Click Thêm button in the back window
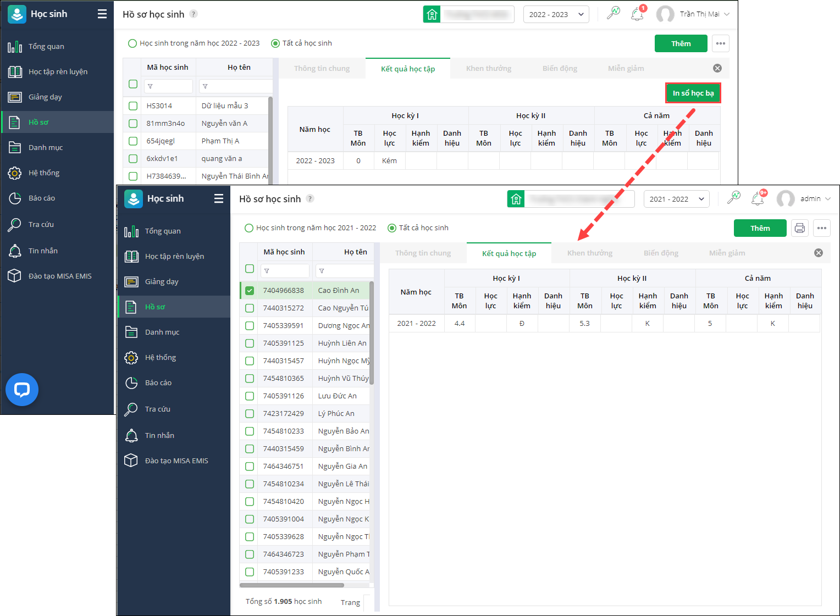The width and height of the screenshot is (840, 616). [681, 43]
